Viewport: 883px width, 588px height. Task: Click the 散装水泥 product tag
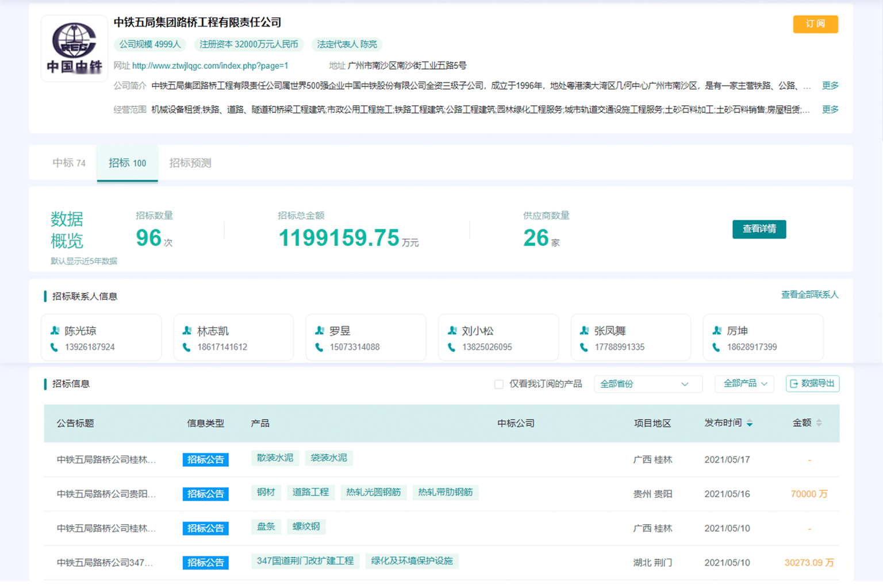(275, 458)
